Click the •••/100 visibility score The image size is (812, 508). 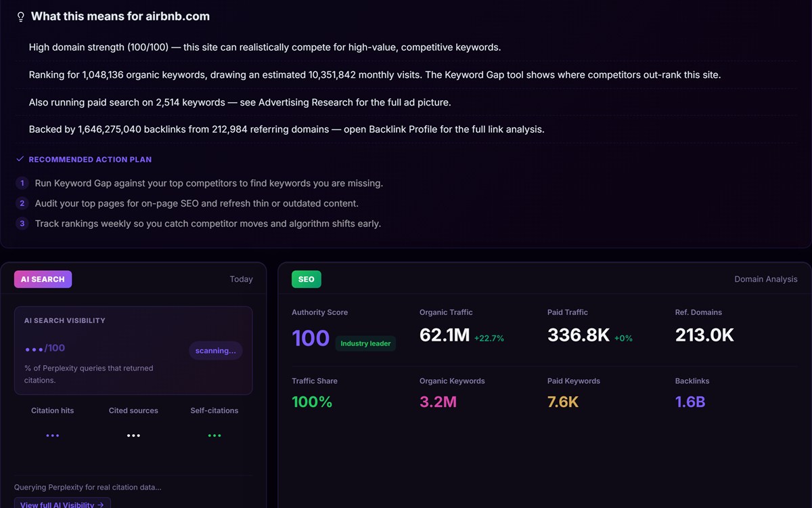[x=45, y=348]
